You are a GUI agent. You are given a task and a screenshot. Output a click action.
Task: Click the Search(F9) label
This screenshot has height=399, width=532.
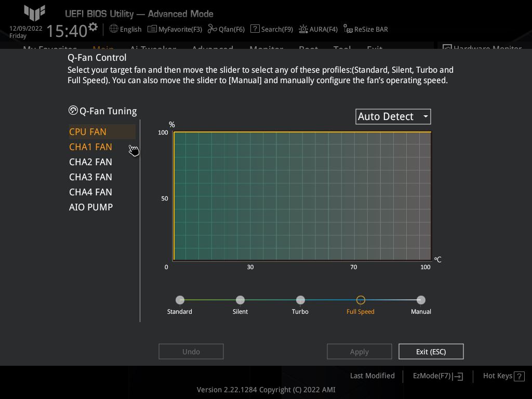277,29
